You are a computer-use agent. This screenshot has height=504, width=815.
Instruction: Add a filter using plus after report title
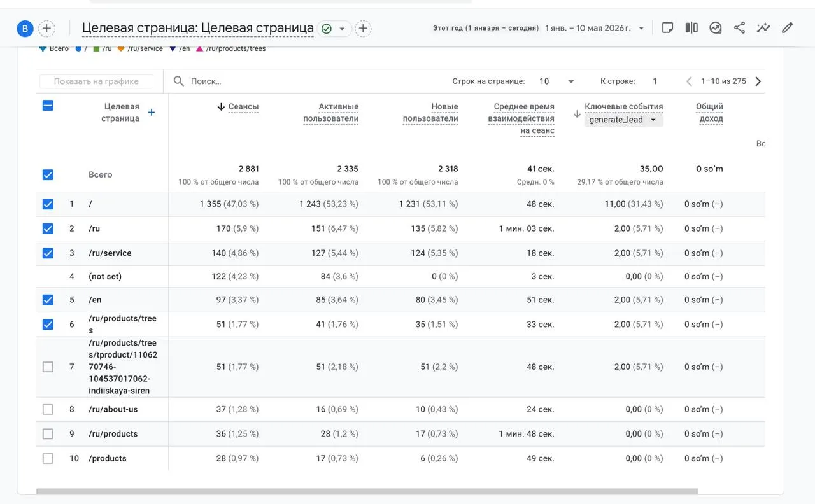pos(363,28)
